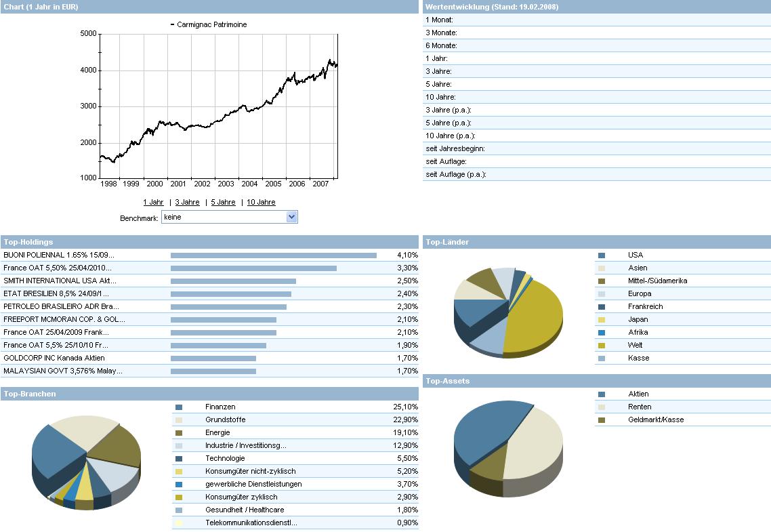Image resolution: width=771 pixels, height=532 pixels.
Task: Click the Grundstoffe 22,90% value
Action: [405, 420]
